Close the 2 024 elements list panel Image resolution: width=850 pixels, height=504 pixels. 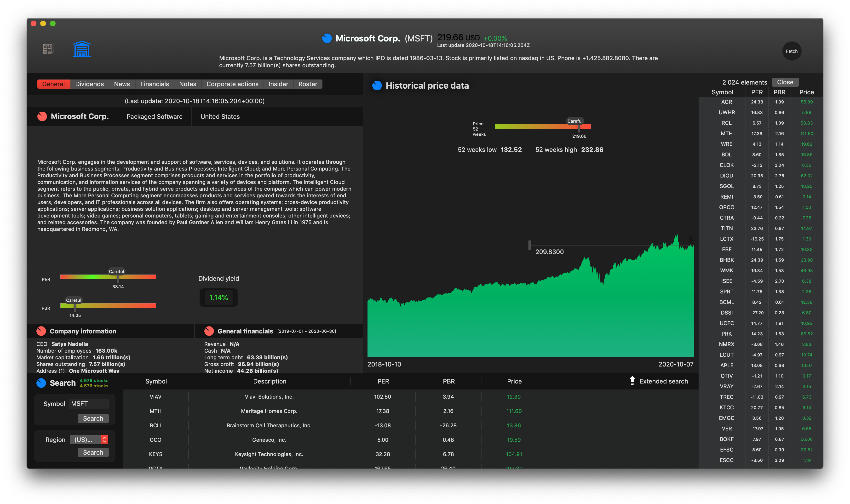pyautogui.click(x=785, y=82)
